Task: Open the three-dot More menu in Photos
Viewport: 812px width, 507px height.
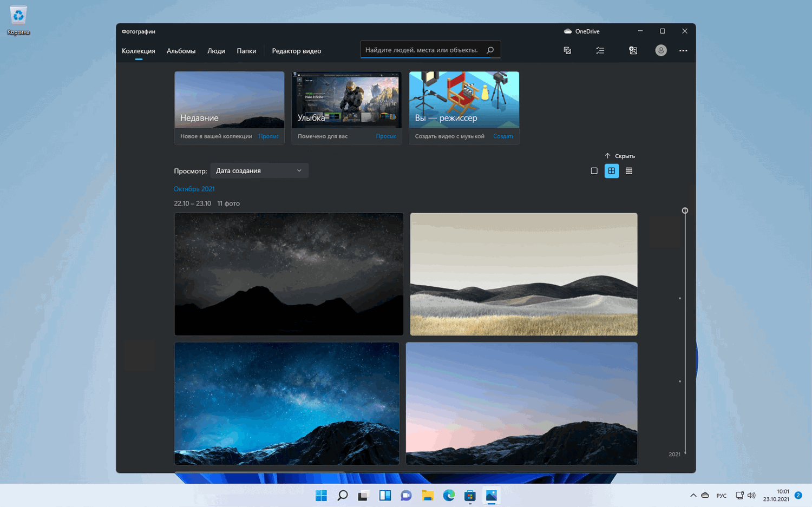Action: click(x=683, y=50)
